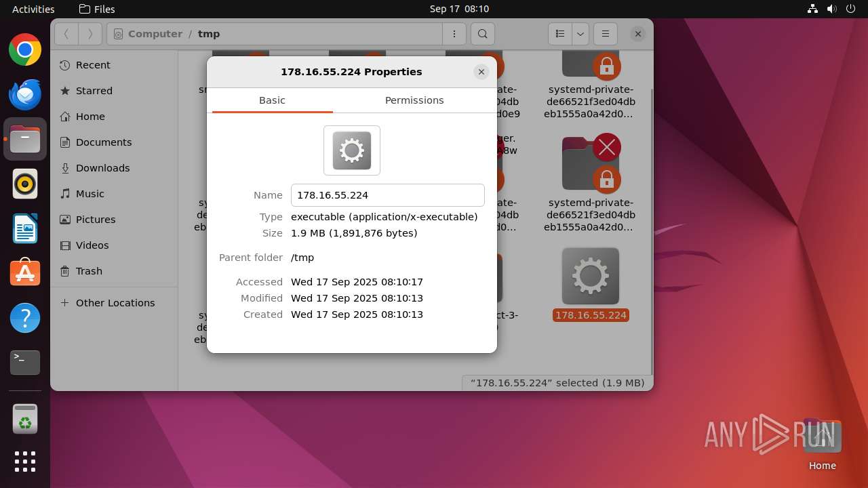Select the Basic tab
This screenshot has width=868, height=488.
coord(272,100)
